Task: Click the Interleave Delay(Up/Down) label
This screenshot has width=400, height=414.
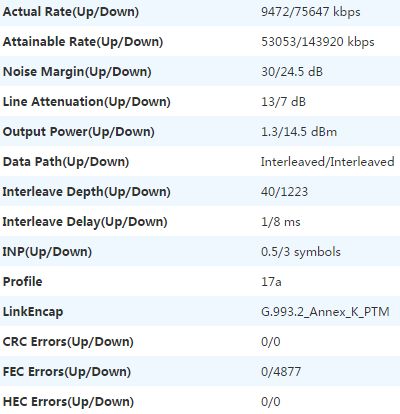Action: click(85, 222)
